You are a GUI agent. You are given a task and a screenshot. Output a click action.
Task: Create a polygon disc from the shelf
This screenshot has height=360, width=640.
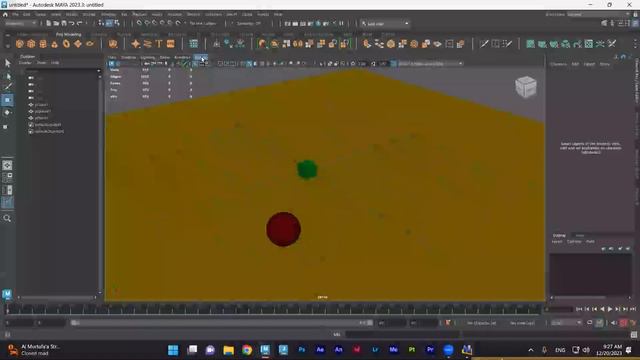89,44
